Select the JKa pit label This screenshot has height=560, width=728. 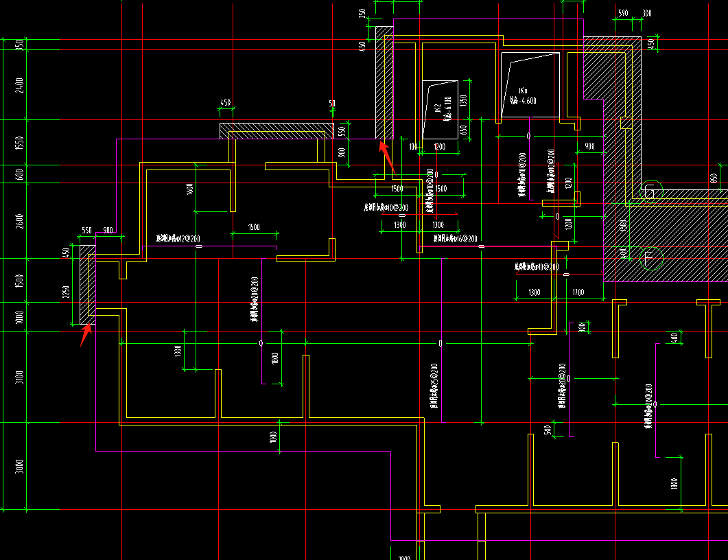(x=523, y=91)
